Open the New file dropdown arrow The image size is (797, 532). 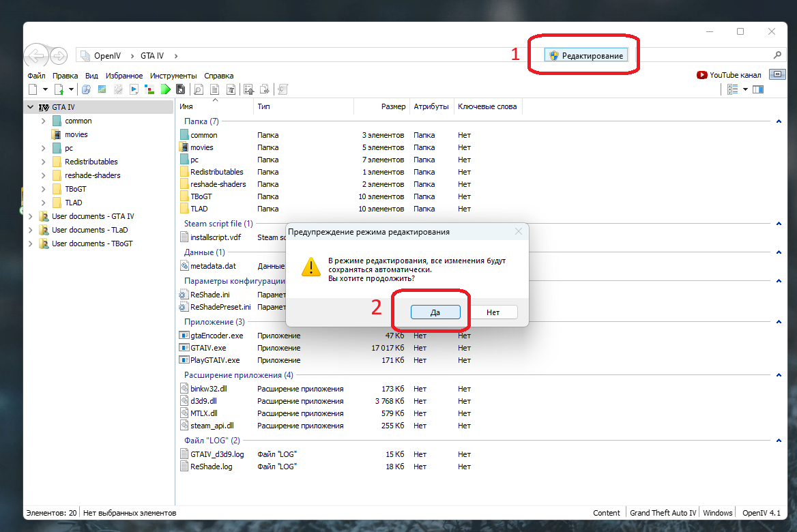pos(45,89)
